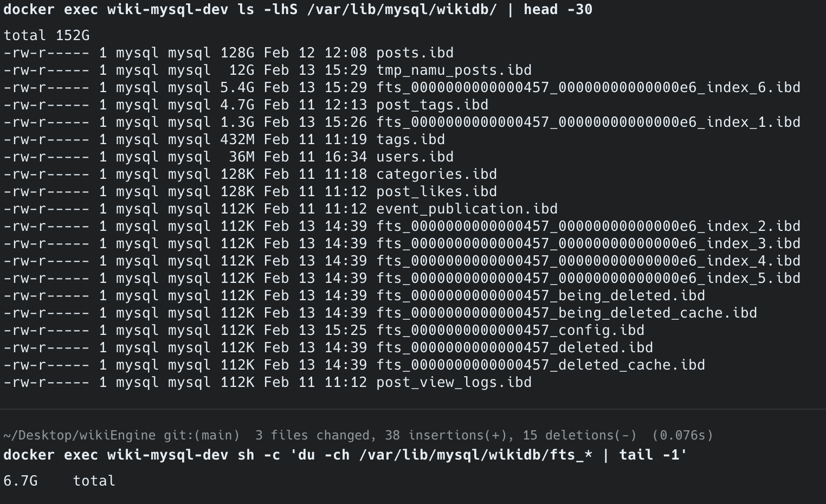This screenshot has width=826, height=504.
Task: Click the post_view_logs.ibd filename
Action: click(x=454, y=383)
